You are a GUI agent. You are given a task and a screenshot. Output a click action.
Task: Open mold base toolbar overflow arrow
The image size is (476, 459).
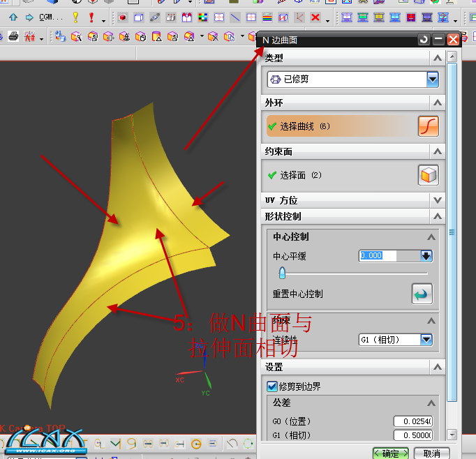click(x=455, y=21)
